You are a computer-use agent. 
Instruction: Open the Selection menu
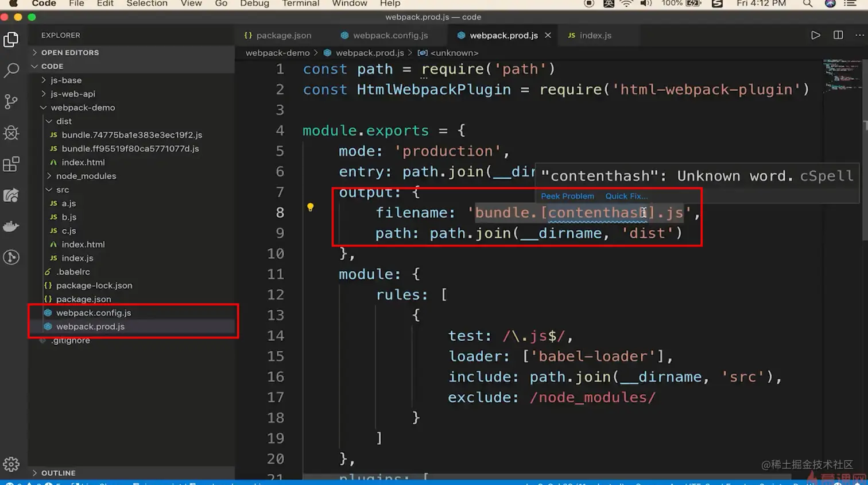tap(147, 3)
